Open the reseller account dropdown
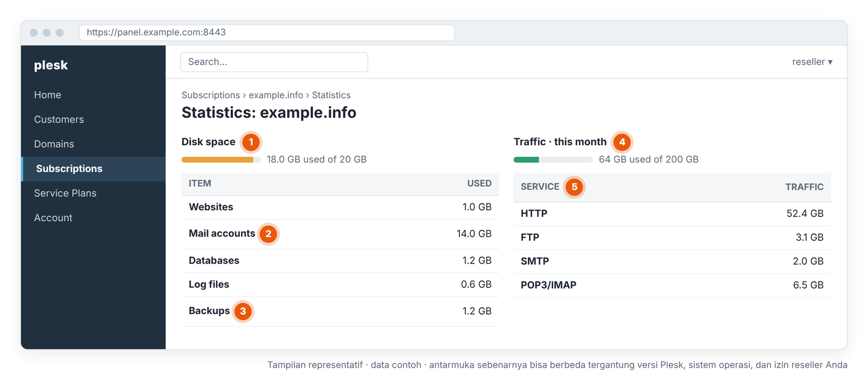The height and width of the screenshot is (391, 868). tap(812, 62)
